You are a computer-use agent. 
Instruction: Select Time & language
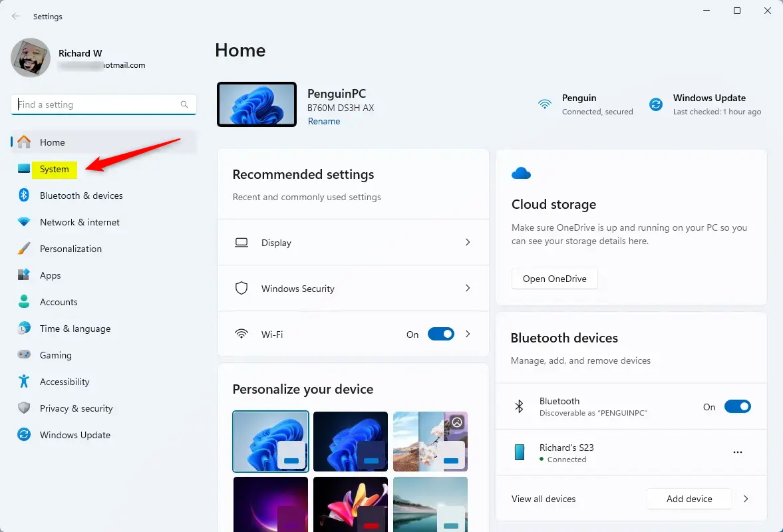point(104,329)
